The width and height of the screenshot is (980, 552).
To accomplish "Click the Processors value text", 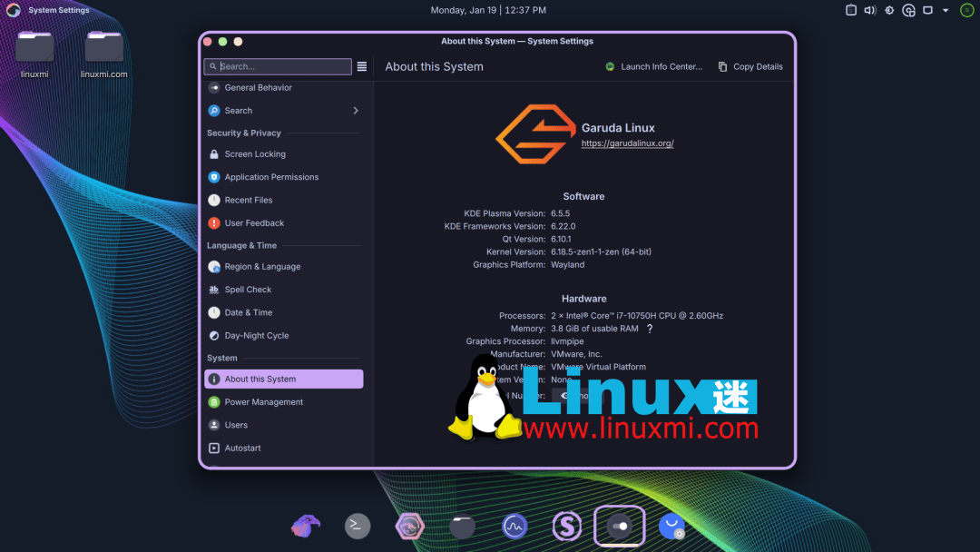I will (x=637, y=316).
